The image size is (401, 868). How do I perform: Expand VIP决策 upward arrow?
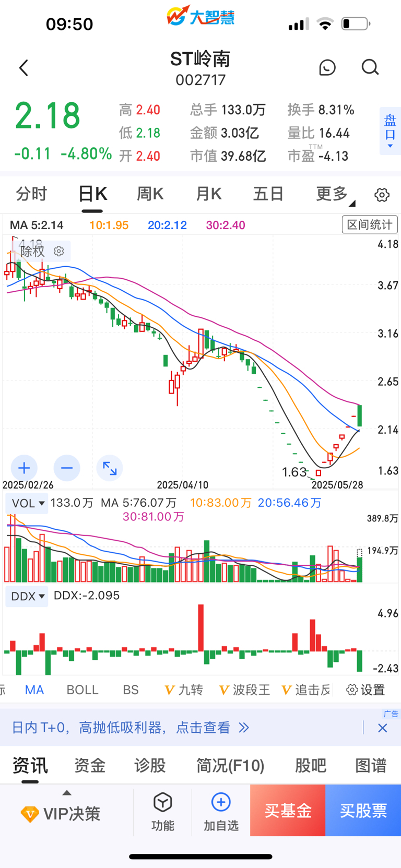click(x=66, y=793)
